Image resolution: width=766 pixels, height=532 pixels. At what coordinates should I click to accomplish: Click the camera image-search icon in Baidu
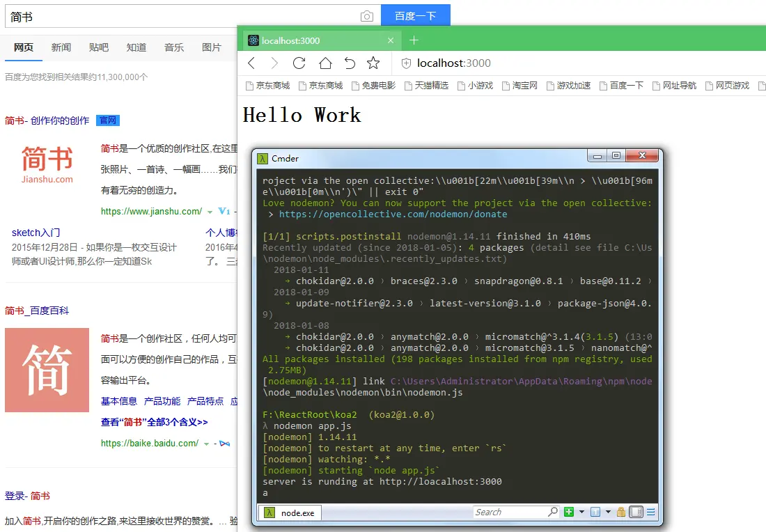[x=366, y=17]
